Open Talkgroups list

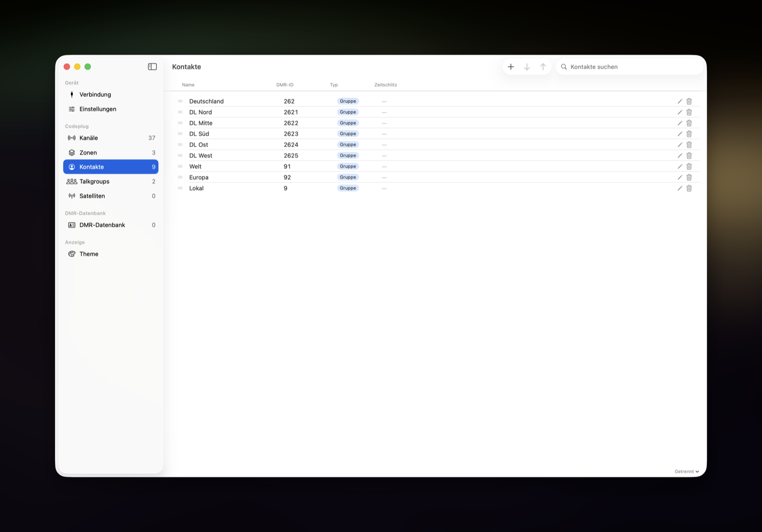(110, 181)
